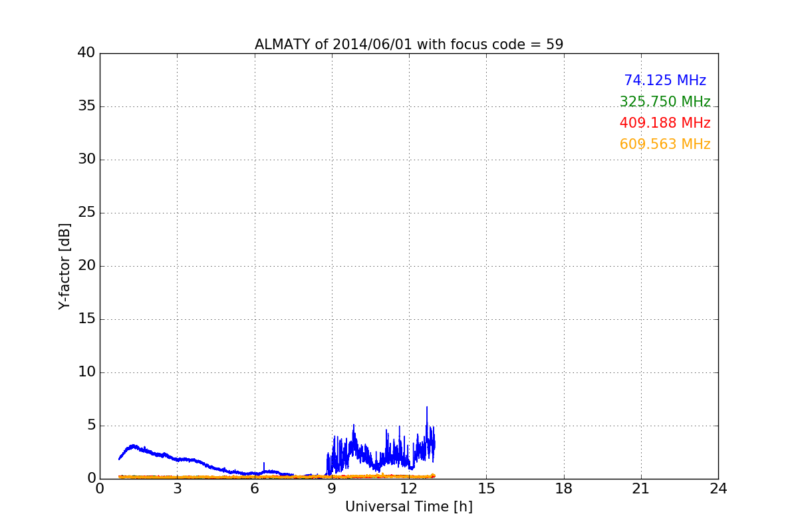Image resolution: width=798 pixels, height=532 pixels.
Task: Click the x-axis tick label 9
Action: [x=332, y=488]
